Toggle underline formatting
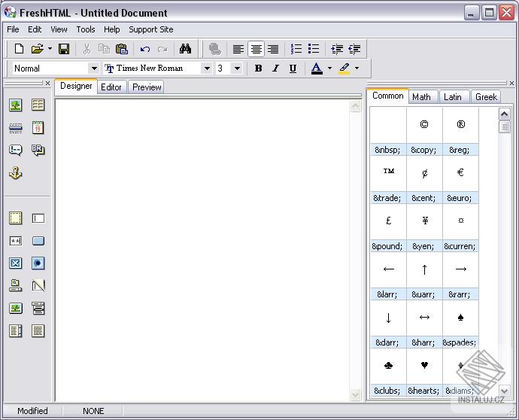519x420 pixels. (x=293, y=68)
